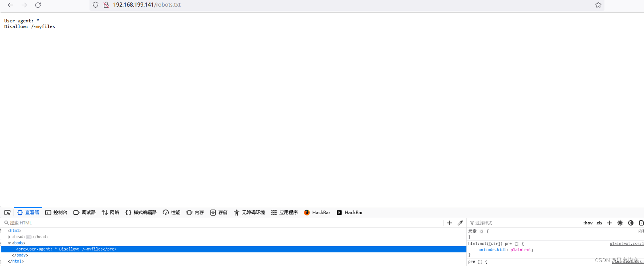Click the 搜索 HTML search field
This screenshot has height=266, width=644.
point(222,223)
